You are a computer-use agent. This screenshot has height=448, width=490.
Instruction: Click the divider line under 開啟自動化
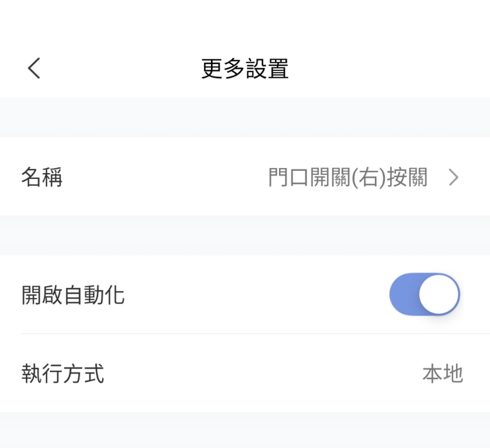[x=255, y=334]
